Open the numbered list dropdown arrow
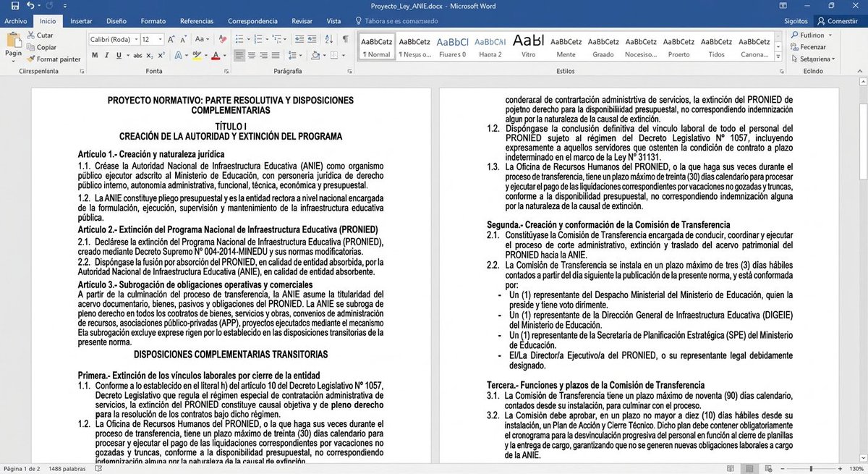This screenshot has height=474, width=868. [267, 39]
